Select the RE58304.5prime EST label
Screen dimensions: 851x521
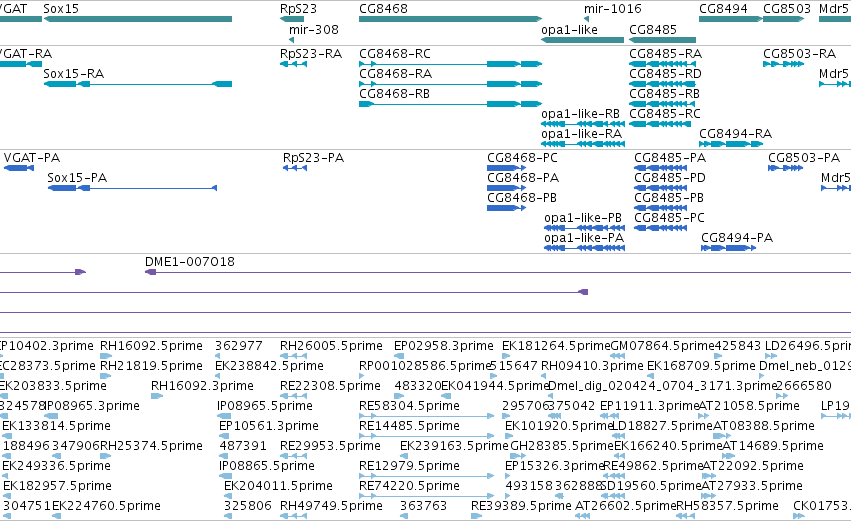pos(409,406)
